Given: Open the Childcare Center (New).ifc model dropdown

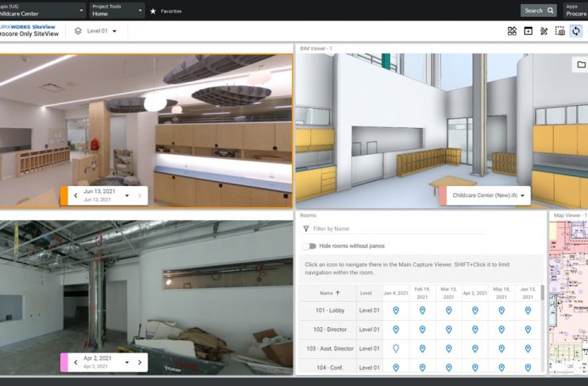Looking at the screenshot, I should pyautogui.click(x=523, y=195).
